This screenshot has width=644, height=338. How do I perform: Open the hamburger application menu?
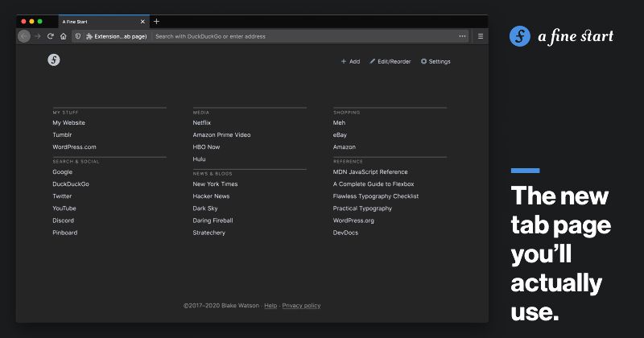(x=481, y=36)
